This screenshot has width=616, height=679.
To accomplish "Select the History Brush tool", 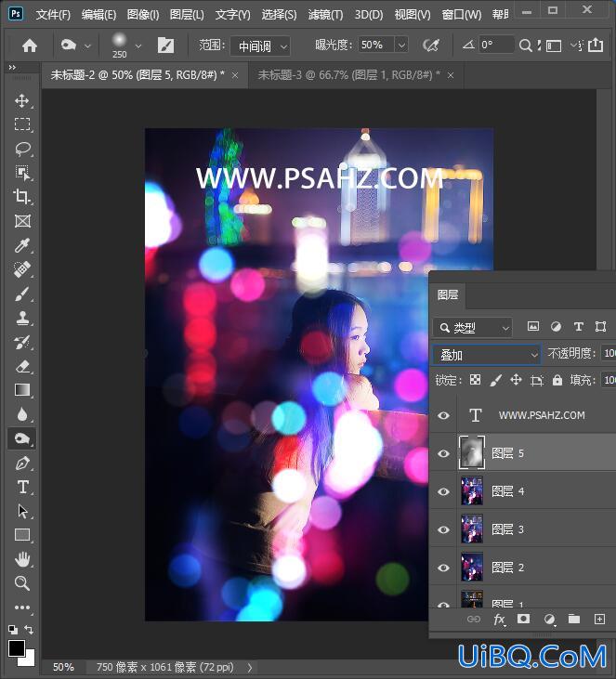I will (22, 343).
